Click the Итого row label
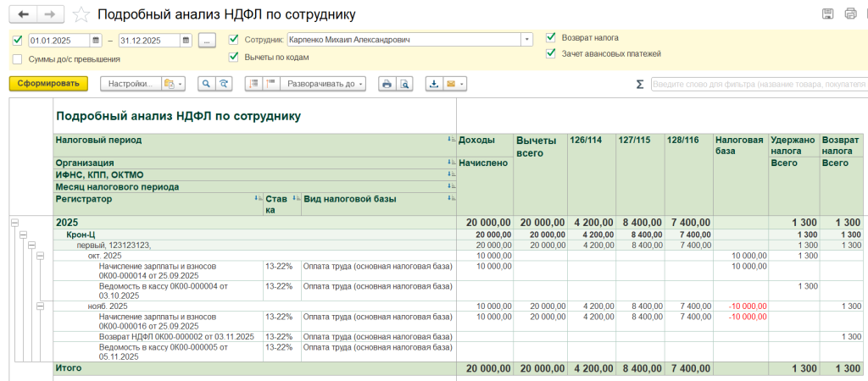The image size is (868, 381). 69,367
